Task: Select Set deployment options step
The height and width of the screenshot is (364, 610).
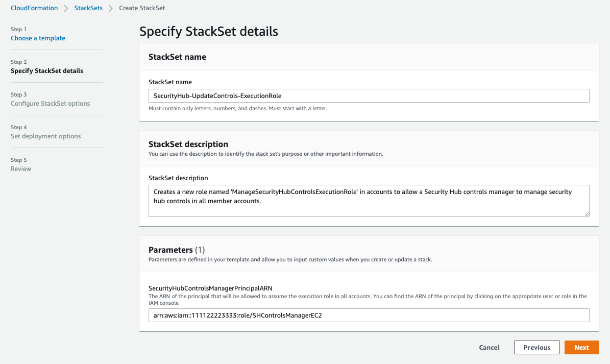Action: coord(45,136)
